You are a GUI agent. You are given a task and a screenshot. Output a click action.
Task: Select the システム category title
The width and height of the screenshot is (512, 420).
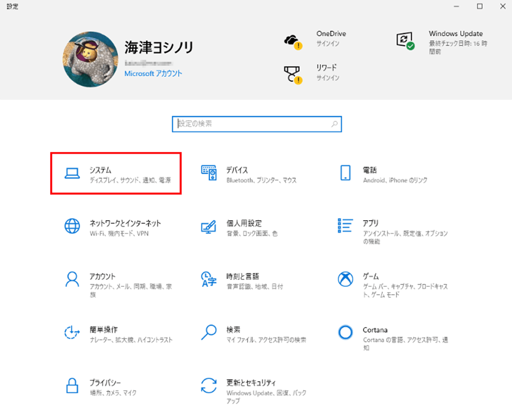pos(101,170)
